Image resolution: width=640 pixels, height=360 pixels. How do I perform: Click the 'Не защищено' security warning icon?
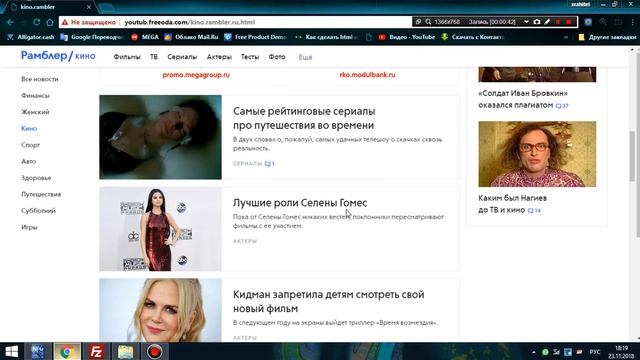click(x=65, y=22)
